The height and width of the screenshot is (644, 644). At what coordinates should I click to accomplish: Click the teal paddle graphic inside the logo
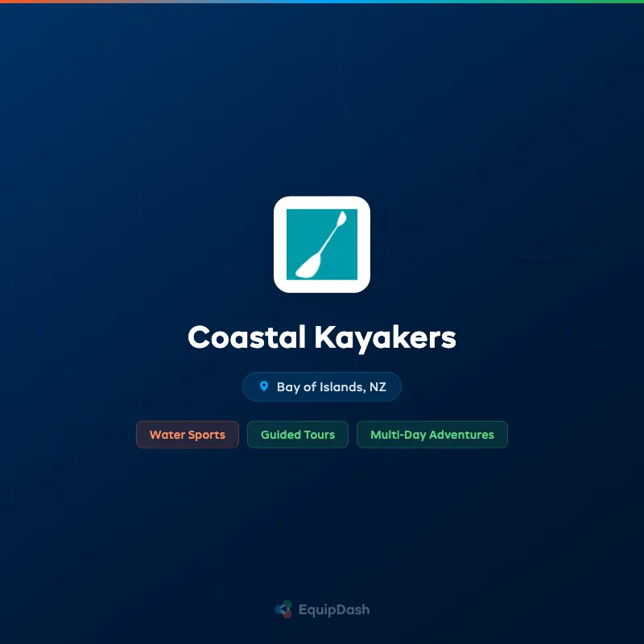pyautogui.click(x=322, y=243)
